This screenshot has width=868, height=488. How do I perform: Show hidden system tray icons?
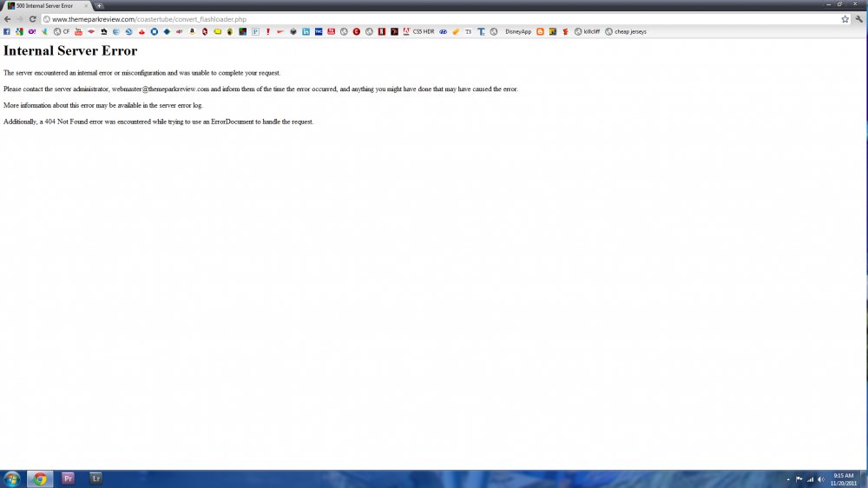[x=788, y=479]
